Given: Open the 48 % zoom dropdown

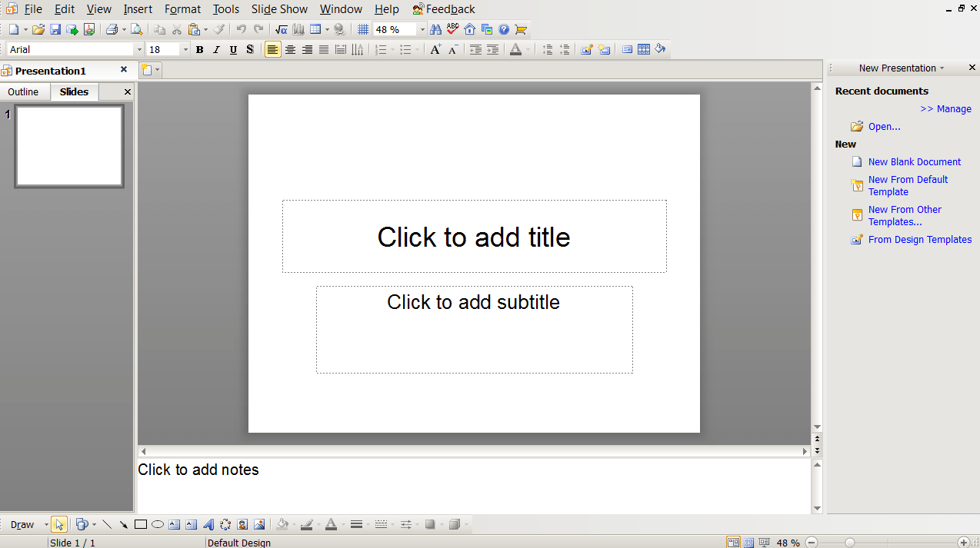Looking at the screenshot, I should [422, 29].
